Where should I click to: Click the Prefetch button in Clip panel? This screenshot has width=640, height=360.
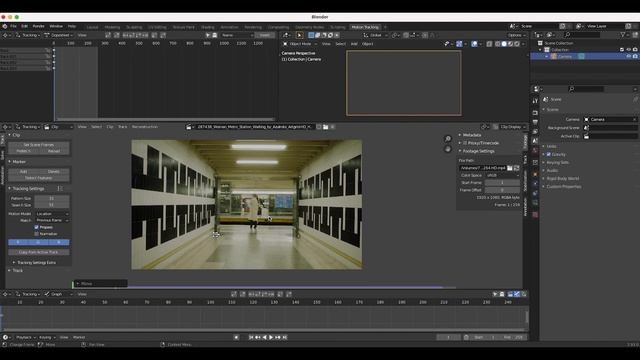[x=24, y=151]
